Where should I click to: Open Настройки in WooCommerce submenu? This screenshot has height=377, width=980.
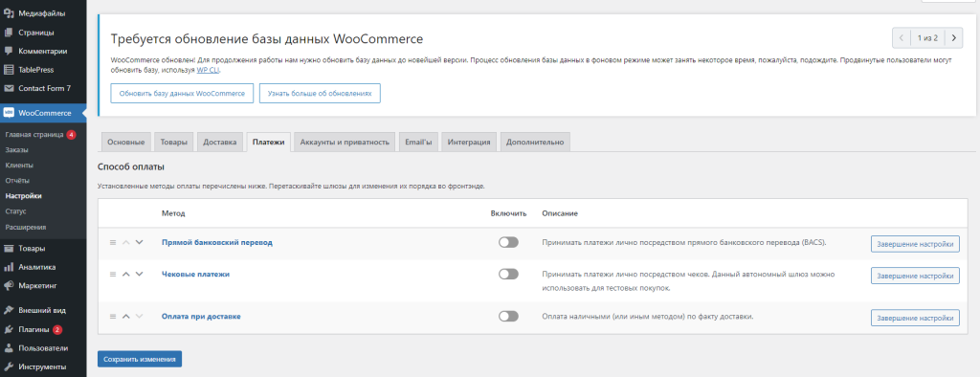tap(23, 196)
